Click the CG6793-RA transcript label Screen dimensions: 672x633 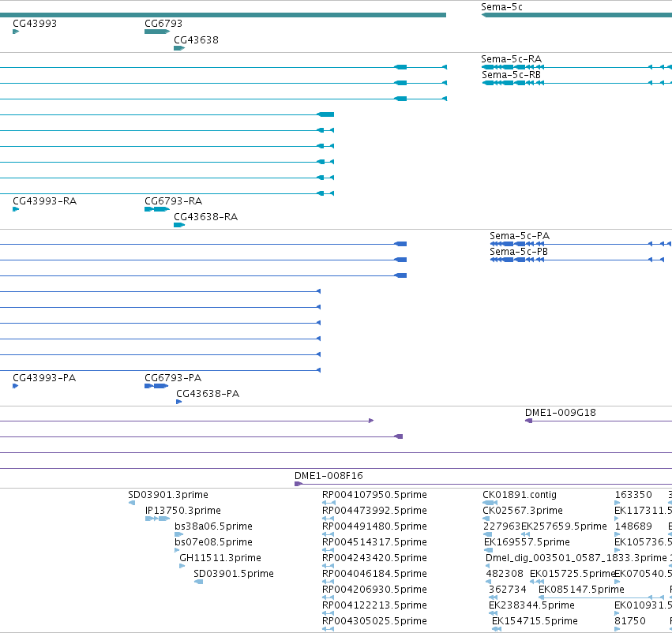click(x=173, y=201)
